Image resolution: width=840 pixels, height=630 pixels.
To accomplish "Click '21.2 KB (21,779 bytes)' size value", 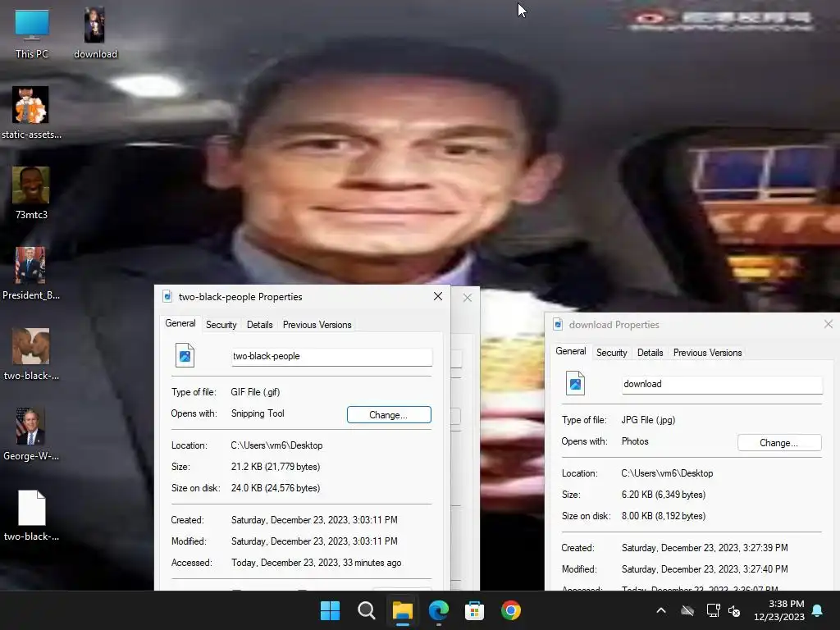I will (x=276, y=467).
